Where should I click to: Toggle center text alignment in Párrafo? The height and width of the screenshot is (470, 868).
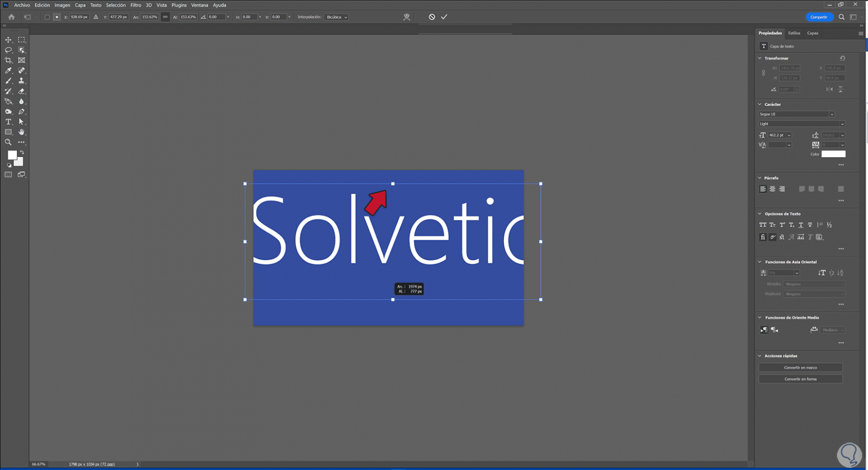click(x=772, y=189)
